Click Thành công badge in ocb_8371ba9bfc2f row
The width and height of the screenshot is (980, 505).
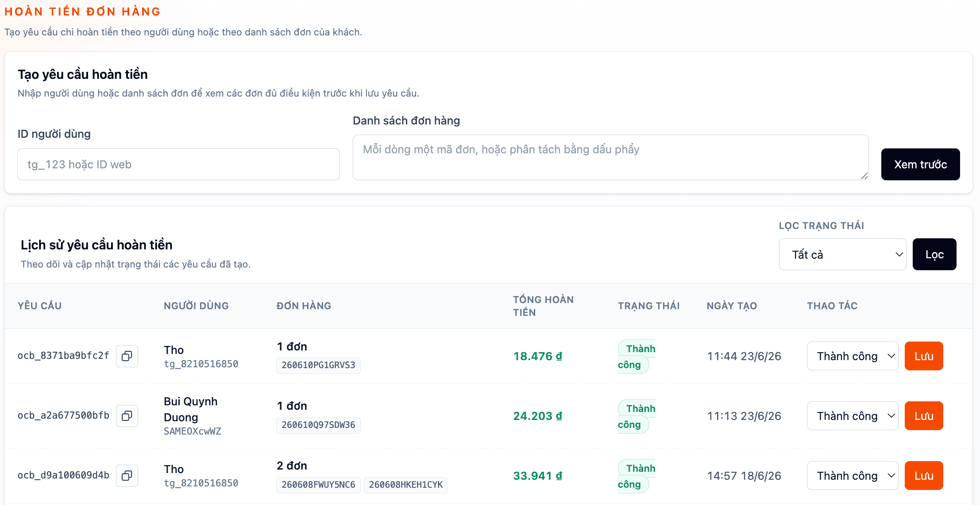(637, 357)
